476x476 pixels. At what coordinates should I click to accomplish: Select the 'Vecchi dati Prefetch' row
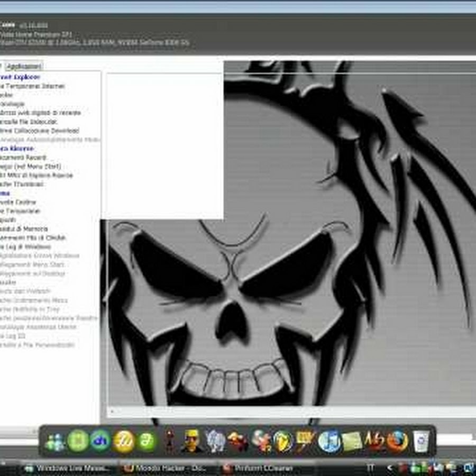[x=25, y=291]
